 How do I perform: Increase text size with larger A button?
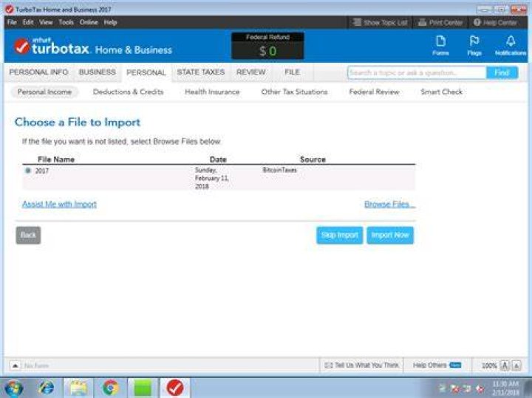(x=505, y=366)
